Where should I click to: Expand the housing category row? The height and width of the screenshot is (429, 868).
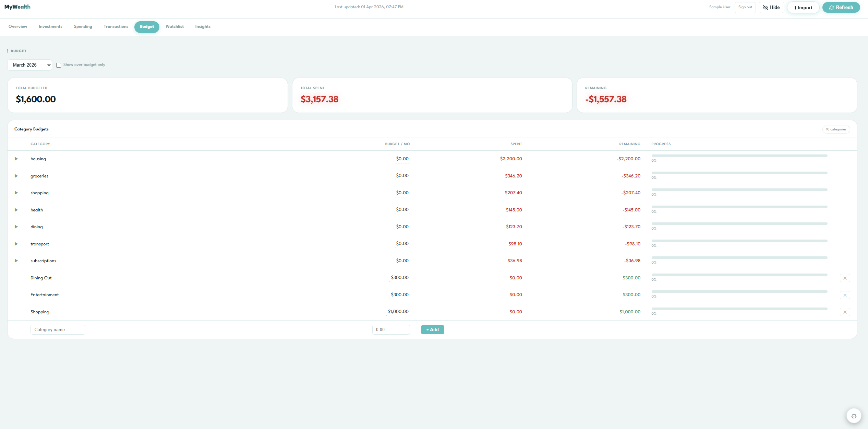(16, 159)
